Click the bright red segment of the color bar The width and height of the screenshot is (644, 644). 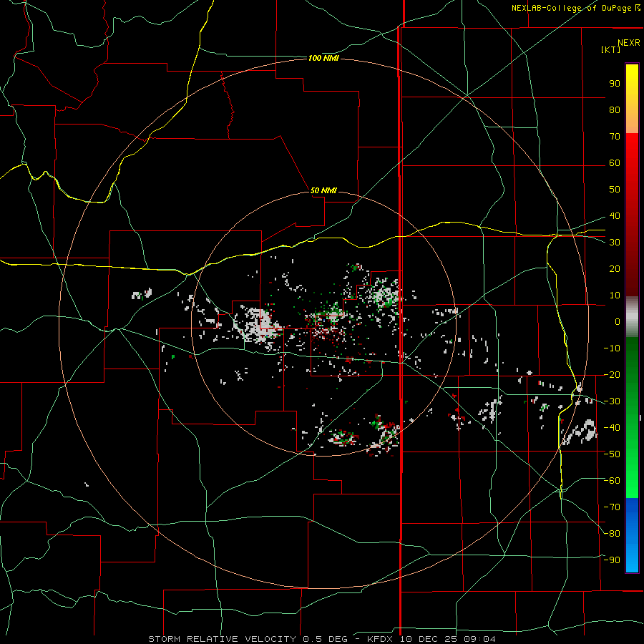(632, 152)
